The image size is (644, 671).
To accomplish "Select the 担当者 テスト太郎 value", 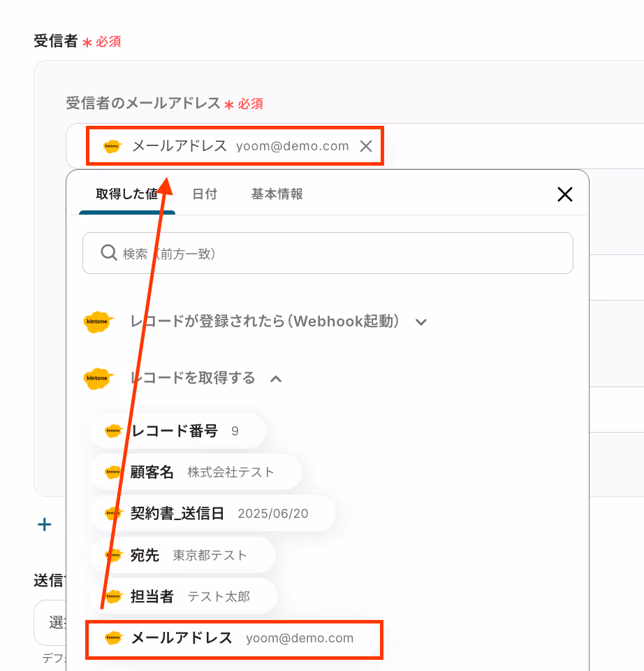I will click(x=184, y=596).
